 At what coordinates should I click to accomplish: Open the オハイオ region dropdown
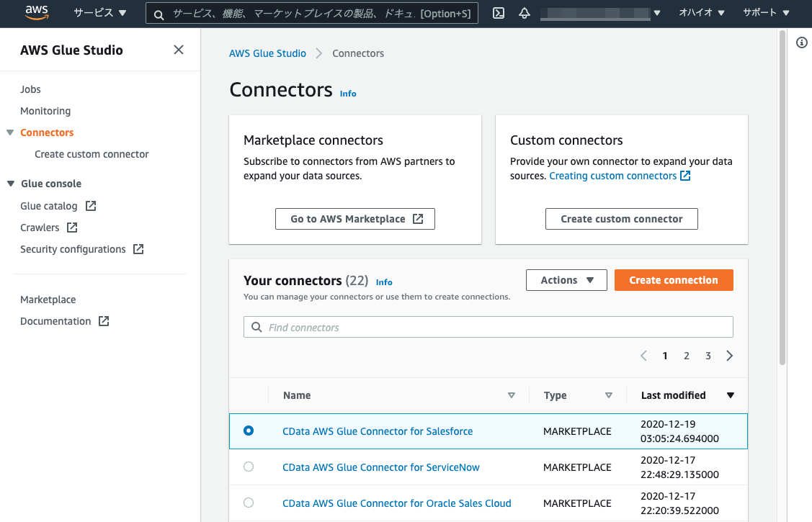(701, 13)
